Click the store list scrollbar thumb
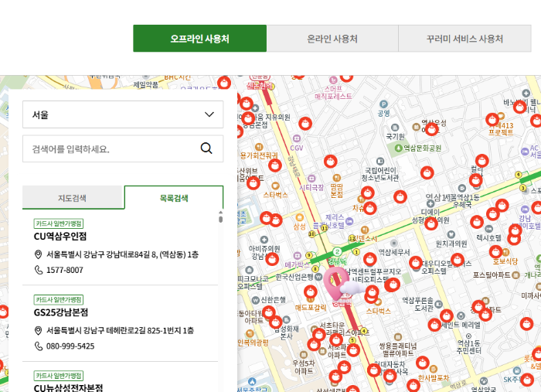This screenshot has height=392, width=541. pos(221,219)
